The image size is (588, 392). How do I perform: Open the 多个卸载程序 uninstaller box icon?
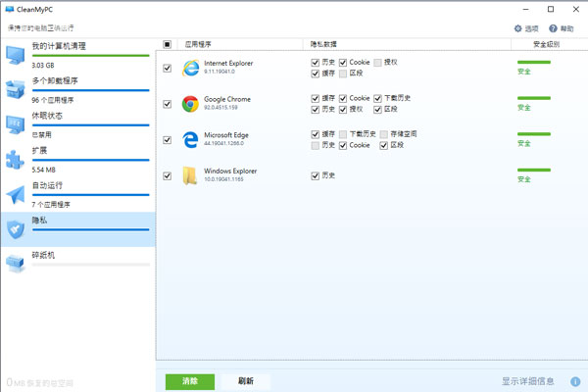tap(16, 89)
